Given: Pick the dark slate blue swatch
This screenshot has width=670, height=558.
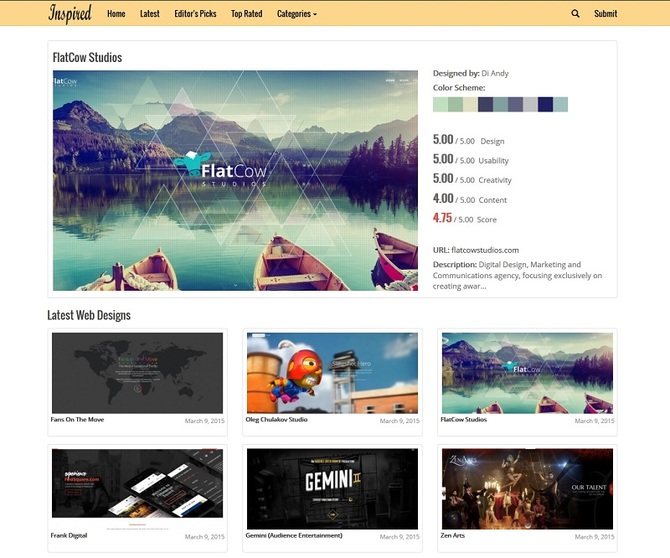Looking at the screenshot, I should pyautogui.click(x=485, y=104).
